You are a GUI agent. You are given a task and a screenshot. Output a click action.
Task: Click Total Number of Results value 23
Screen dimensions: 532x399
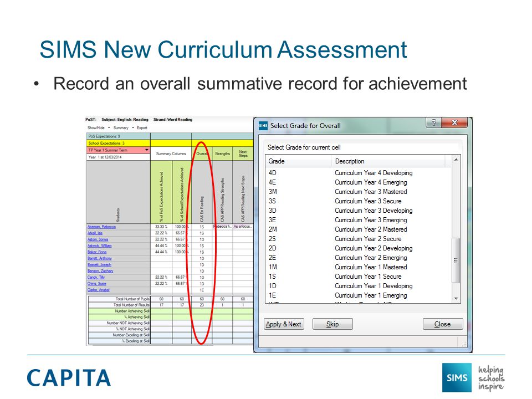click(202, 305)
